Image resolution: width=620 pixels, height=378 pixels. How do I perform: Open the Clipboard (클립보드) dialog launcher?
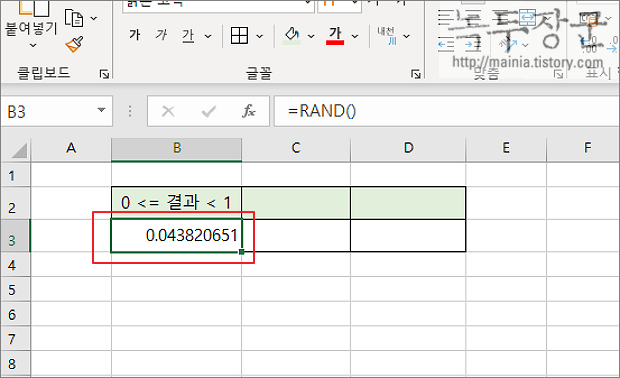104,74
